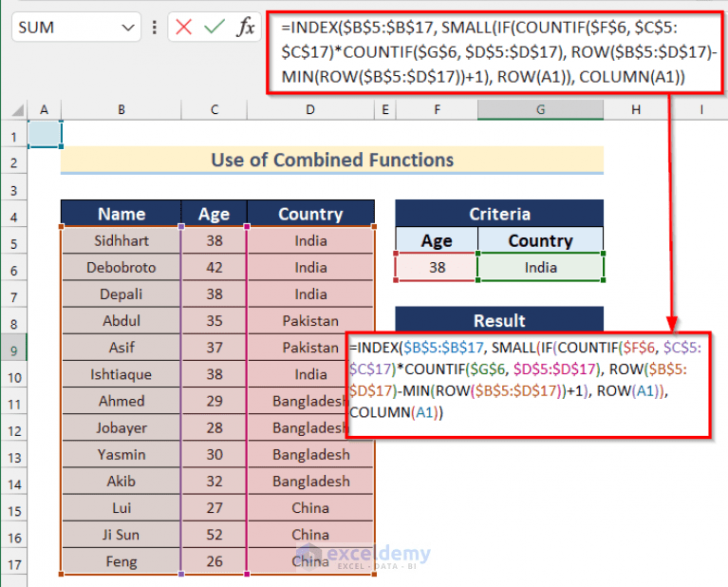Screen dimensions: 728x587
Task: Click age cell 52 for Ji Sun
Action: click(215, 535)
